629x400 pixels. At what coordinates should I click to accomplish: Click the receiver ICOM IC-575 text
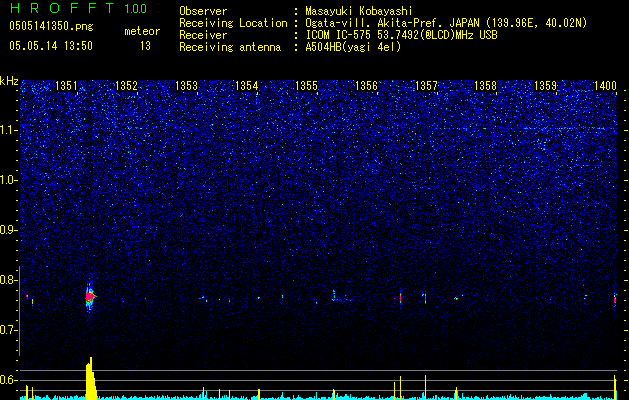pos(401,35)
